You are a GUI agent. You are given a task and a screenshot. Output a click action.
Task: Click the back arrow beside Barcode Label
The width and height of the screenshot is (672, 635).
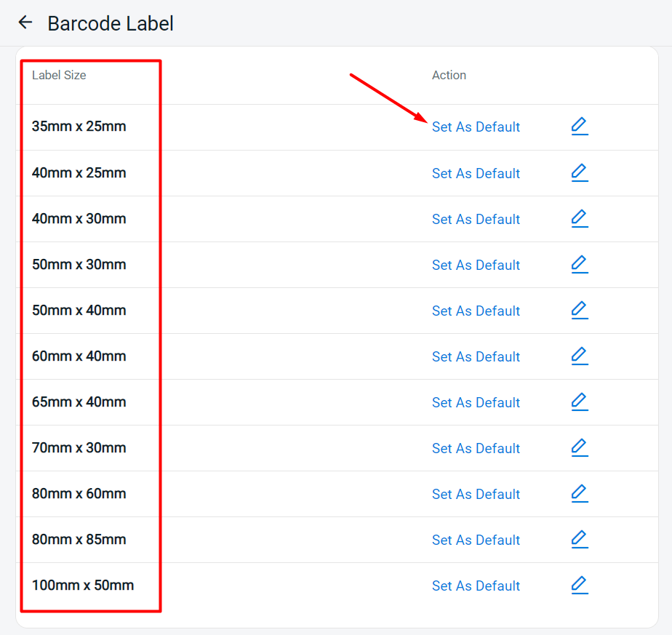(25, 23)
